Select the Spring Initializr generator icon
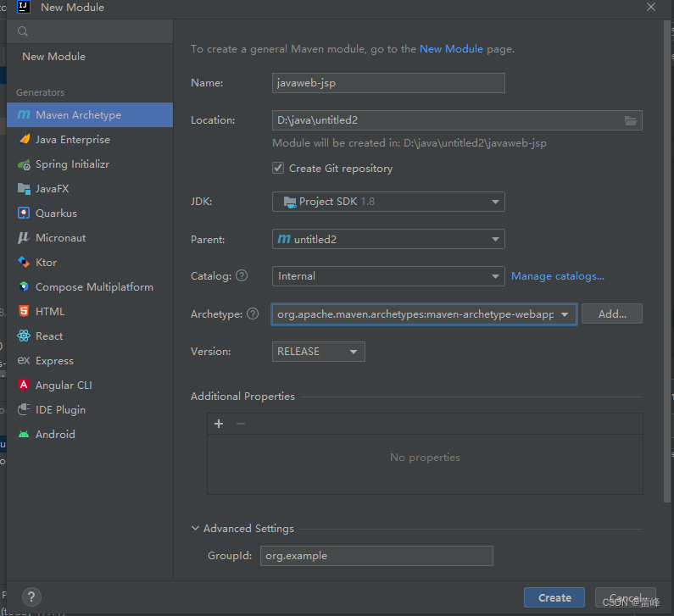 [24, 164]
